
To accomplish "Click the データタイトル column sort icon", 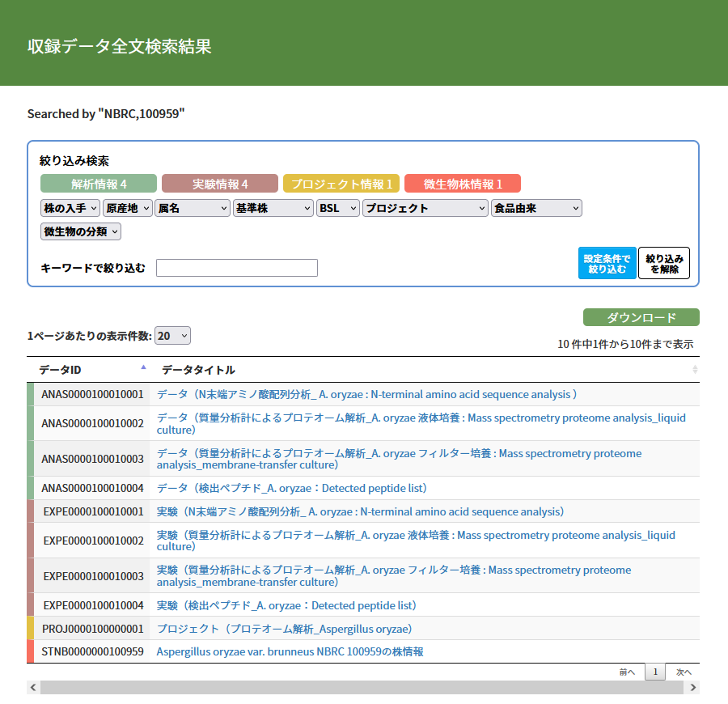I will click(695, 369).
